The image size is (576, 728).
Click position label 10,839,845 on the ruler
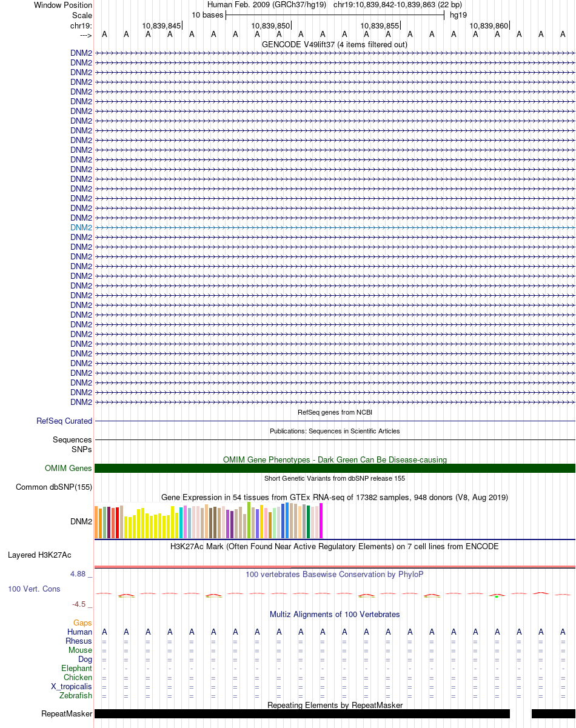(x=161, y=26)
